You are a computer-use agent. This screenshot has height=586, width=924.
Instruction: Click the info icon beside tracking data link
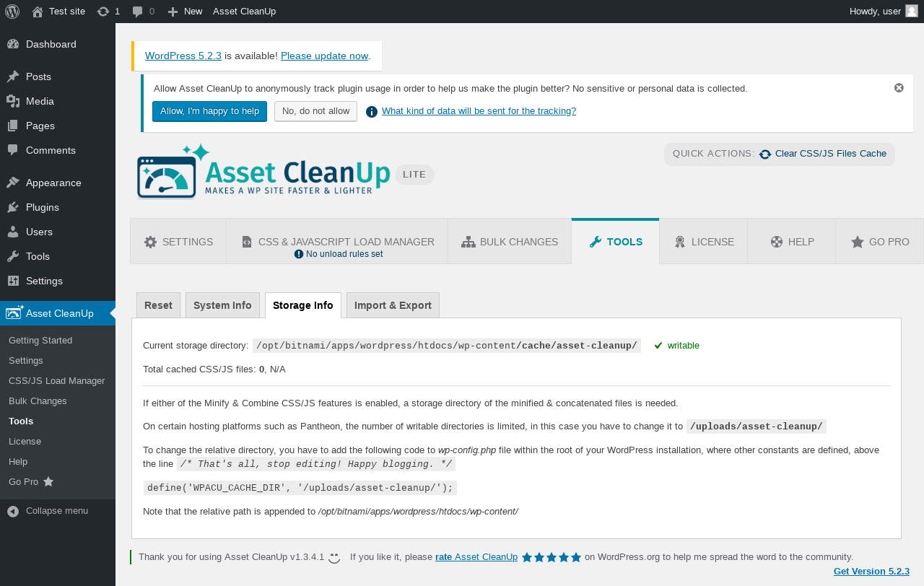point(372,112)
